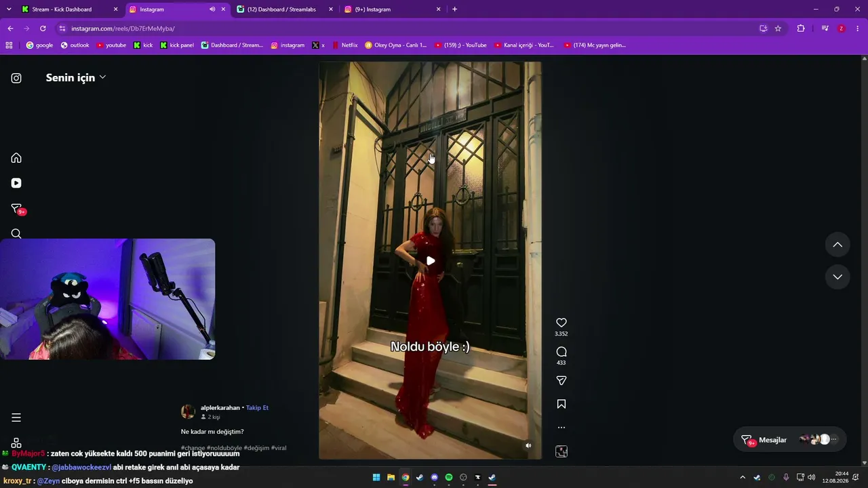Open direct messages icon with 9+ badge
The width and height of the screenshot is (868, 488).
17,209
